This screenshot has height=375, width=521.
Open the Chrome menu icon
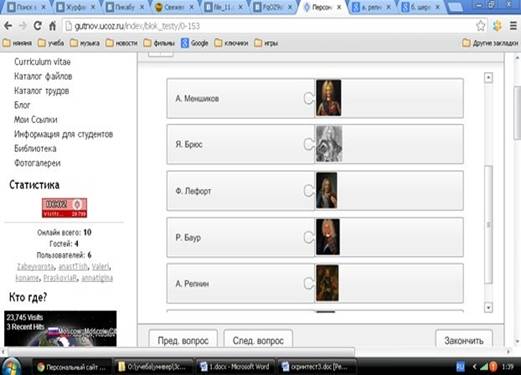513,26
